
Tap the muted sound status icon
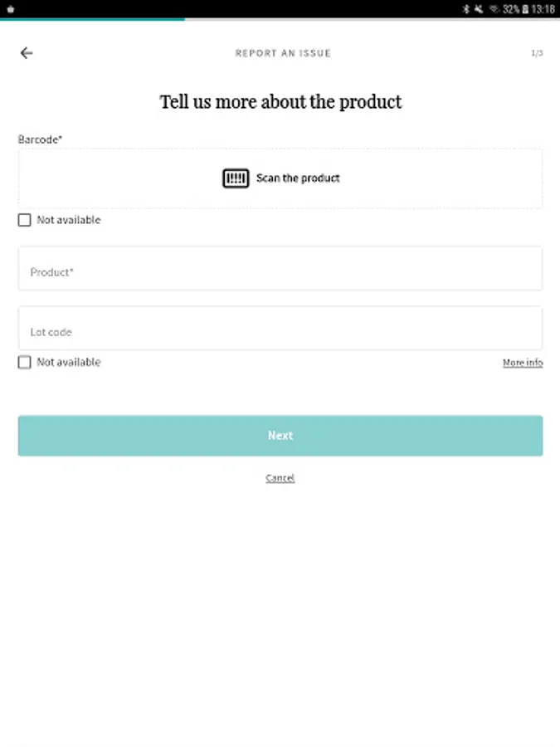coord(478,9)
